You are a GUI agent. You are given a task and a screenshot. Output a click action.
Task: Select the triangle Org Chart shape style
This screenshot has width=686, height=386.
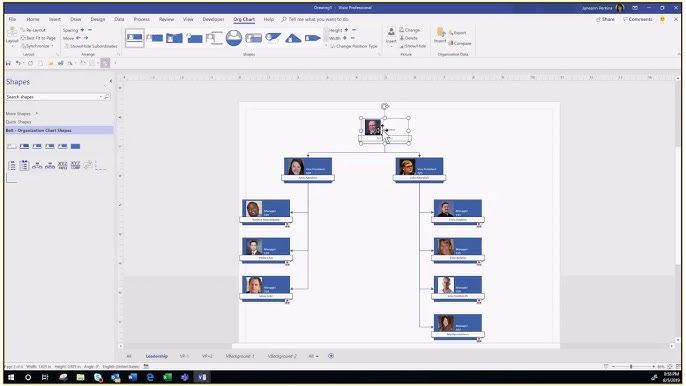(293, 39)
